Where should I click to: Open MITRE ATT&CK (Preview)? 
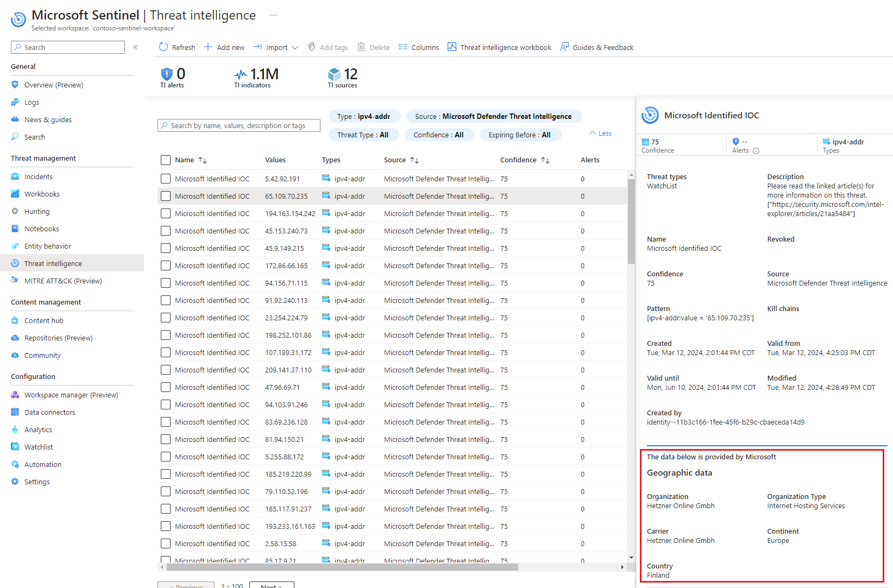pyautogui.click(x=63, y=281)
